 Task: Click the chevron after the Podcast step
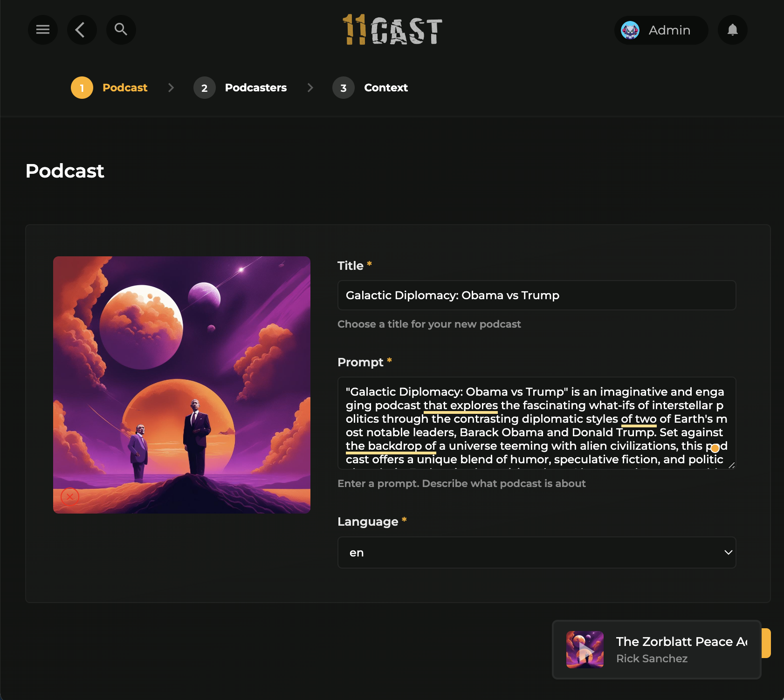point(171,88)
